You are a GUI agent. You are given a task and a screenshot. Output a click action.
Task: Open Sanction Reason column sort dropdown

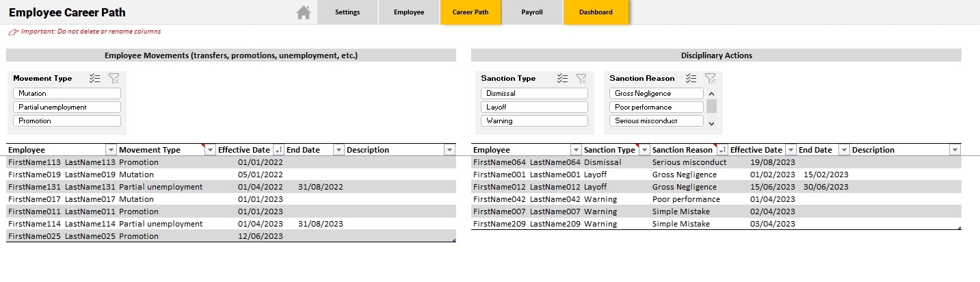coord(722,150)
